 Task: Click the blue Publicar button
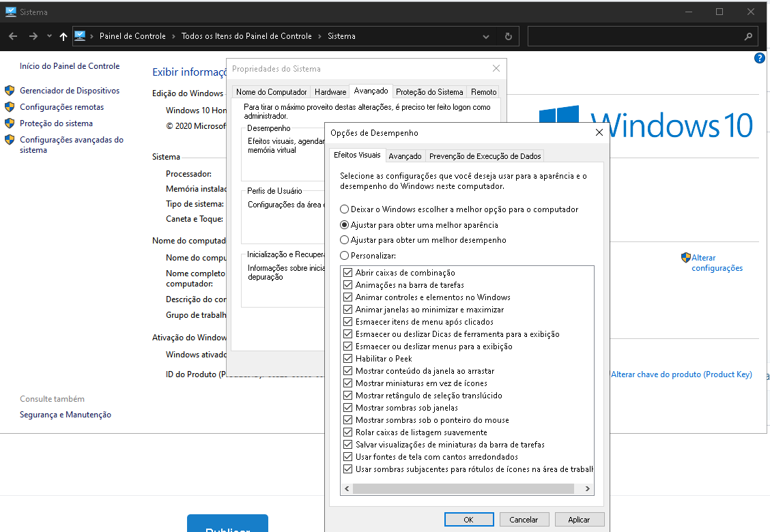(x=228, y=524)
